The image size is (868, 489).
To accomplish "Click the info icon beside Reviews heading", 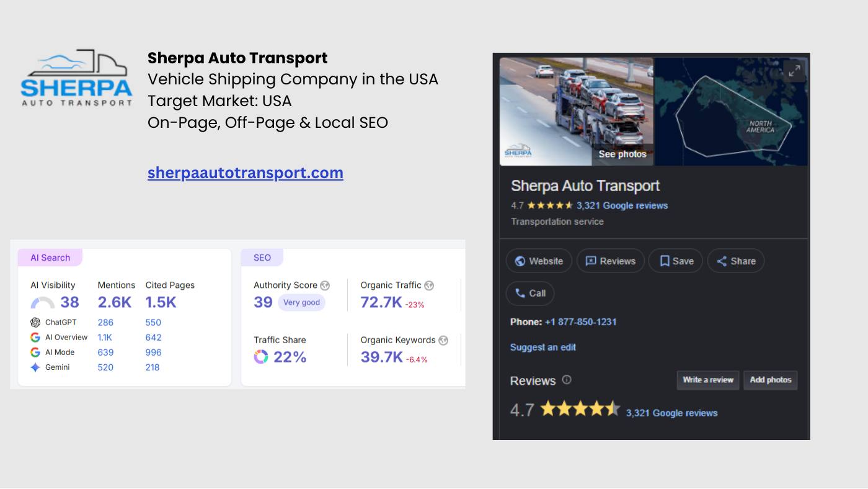I will click(567, 380).
